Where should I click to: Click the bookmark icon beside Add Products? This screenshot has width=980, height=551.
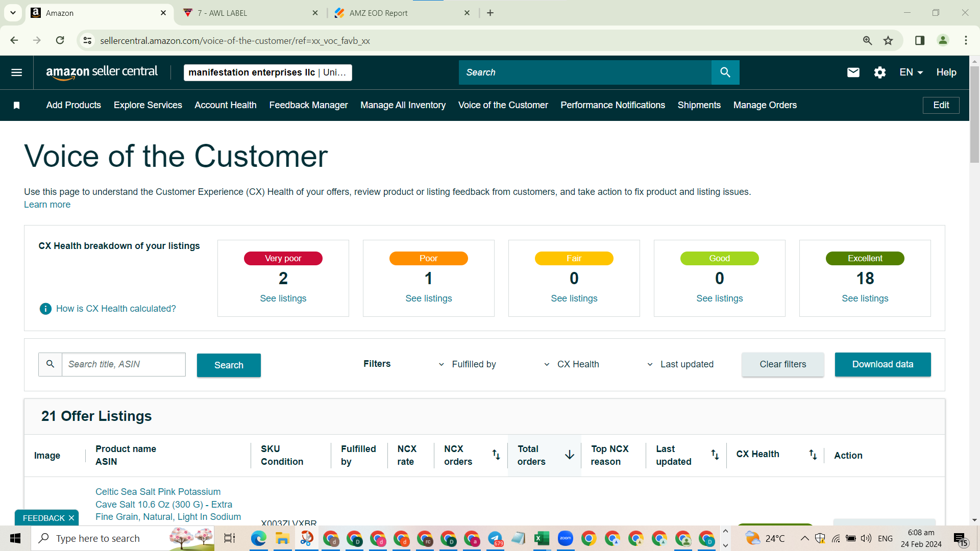pyautogui.click(x=16, y=105)
